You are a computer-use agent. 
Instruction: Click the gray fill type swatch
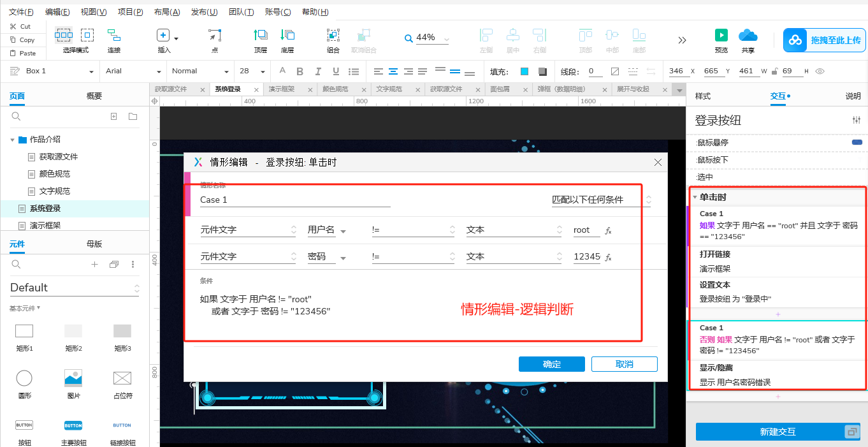click(x=542, y=71)
